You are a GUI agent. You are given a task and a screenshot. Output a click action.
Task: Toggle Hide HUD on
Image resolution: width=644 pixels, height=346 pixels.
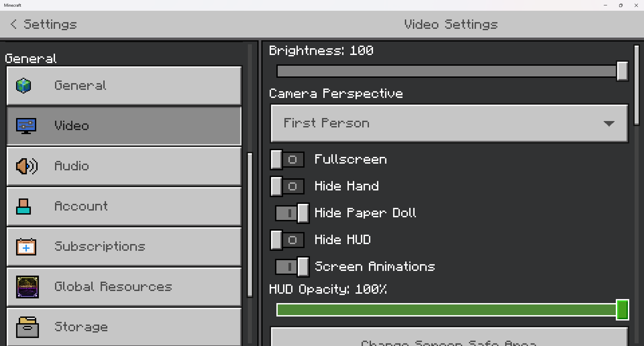point(287,240)
